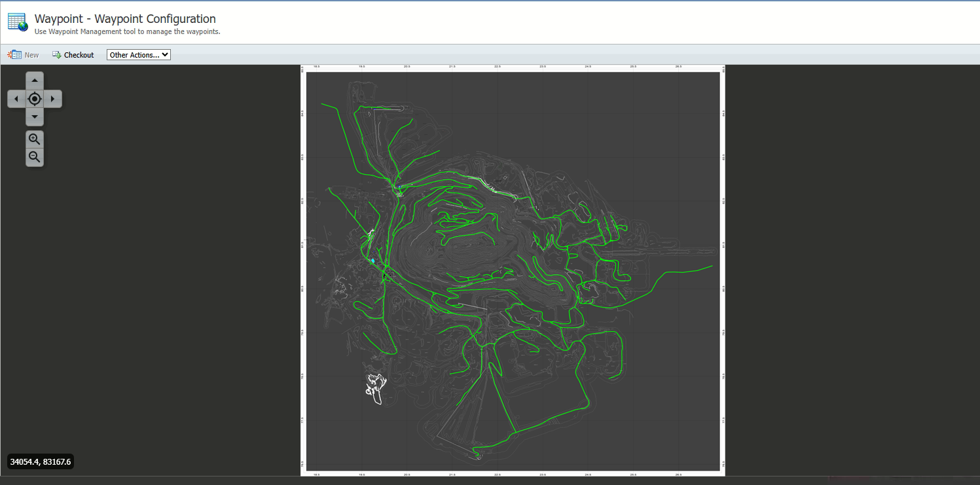Click the New waypoint toolbar icon
Image resolution: width=980 pixels, height=485 pixels.
(x=14, y=55)
